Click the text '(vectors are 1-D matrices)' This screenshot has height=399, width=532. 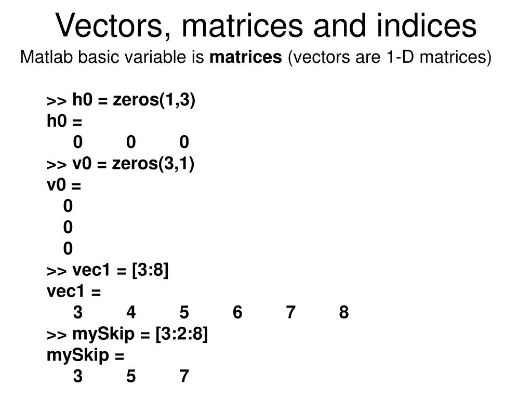[390, 57]
